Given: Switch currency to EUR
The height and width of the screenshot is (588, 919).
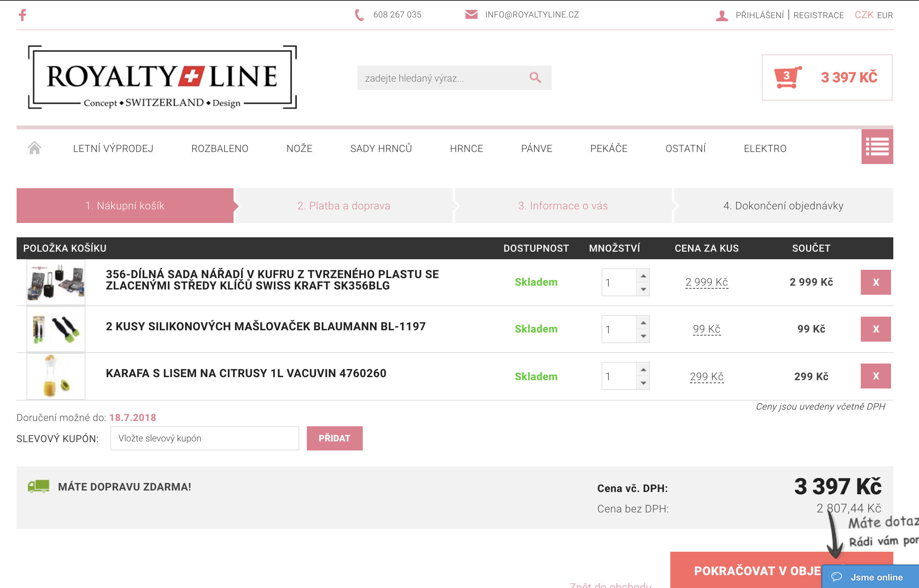Looking at the screenshot, I should pyautogui.click(x=885, y=15).
